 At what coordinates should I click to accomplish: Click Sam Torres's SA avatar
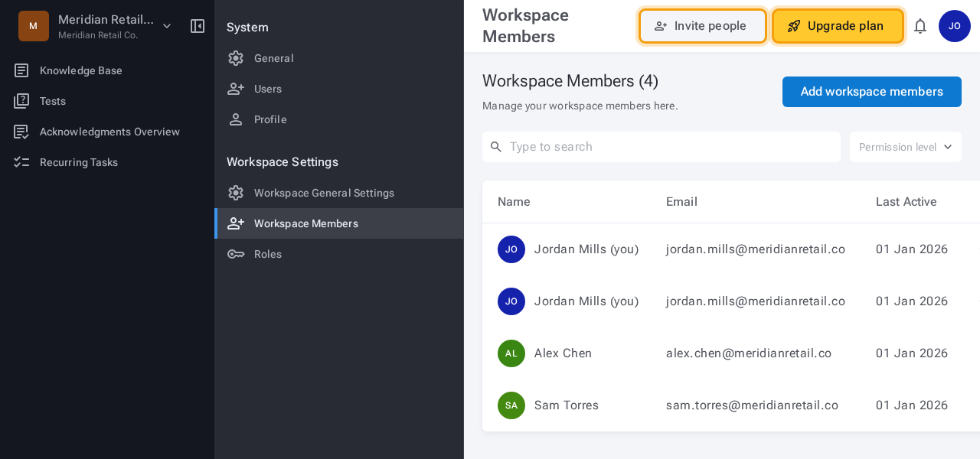[511, 405]
